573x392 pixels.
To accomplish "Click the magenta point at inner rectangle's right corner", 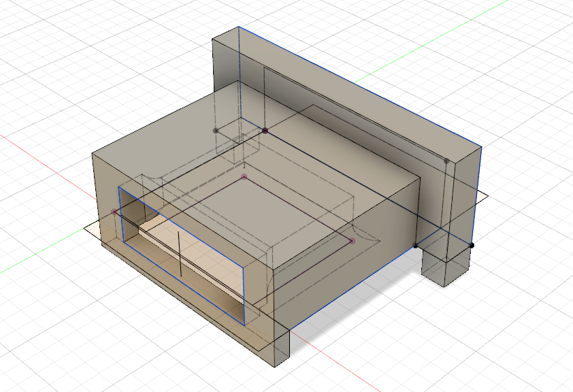I will [353, 241].
